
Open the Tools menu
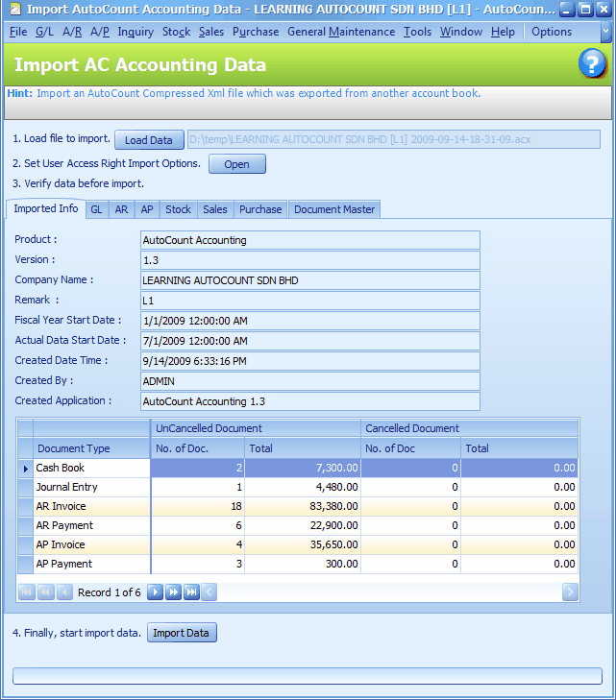tap(418, 32)
